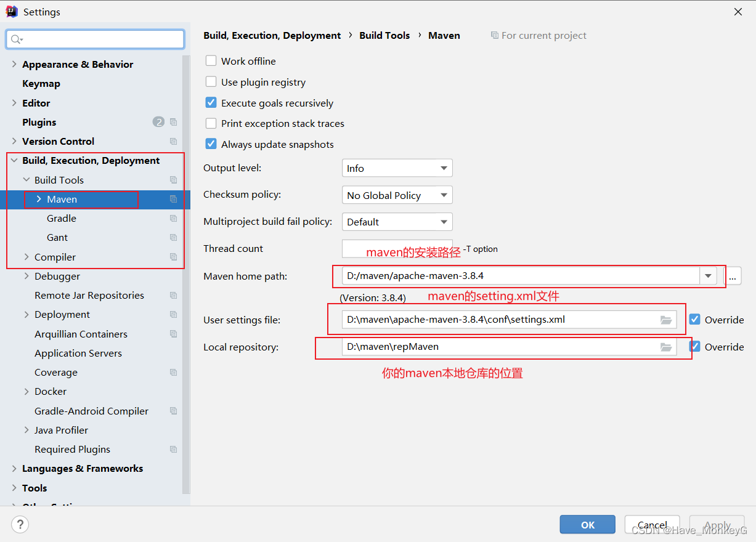Expand Appearance & Behavior section
756x542 pixels.
pyautogui.click(x=14, y=64)
